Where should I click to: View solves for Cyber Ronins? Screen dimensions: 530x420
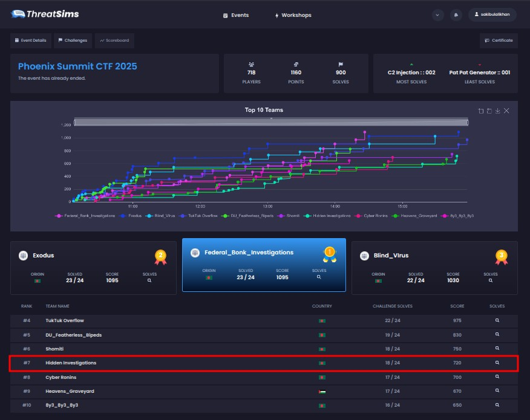click(x=497, y=376)
